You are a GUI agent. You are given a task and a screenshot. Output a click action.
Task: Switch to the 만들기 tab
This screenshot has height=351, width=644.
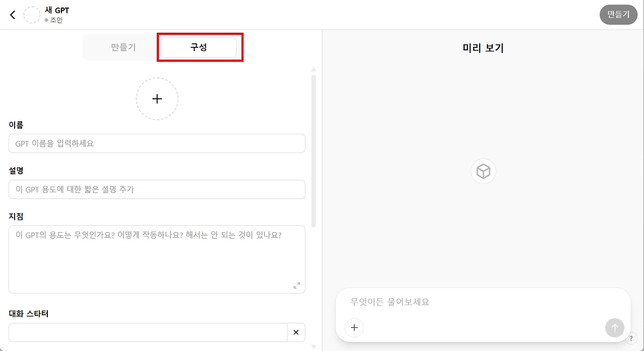click(123, 47)
